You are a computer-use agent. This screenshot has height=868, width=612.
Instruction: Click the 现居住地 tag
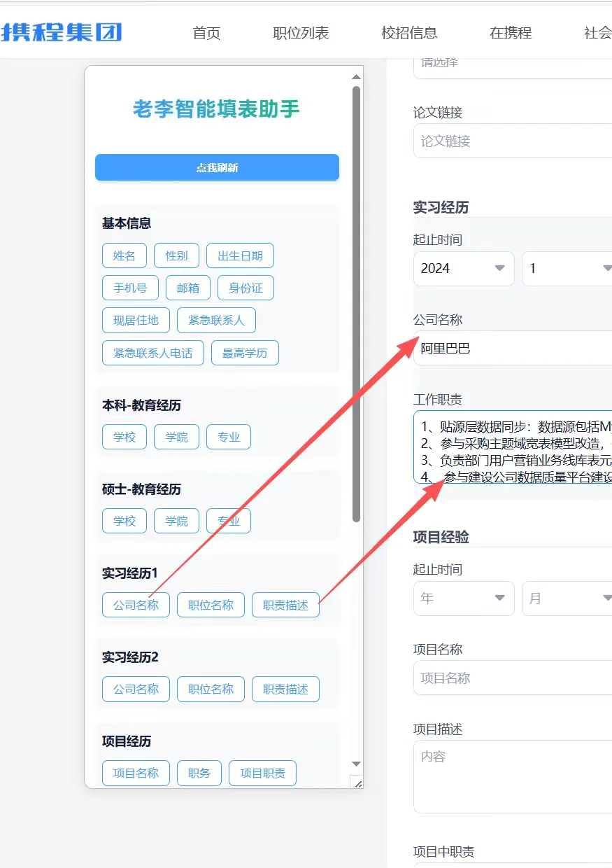pyautogui.click(x=136, y=320)
